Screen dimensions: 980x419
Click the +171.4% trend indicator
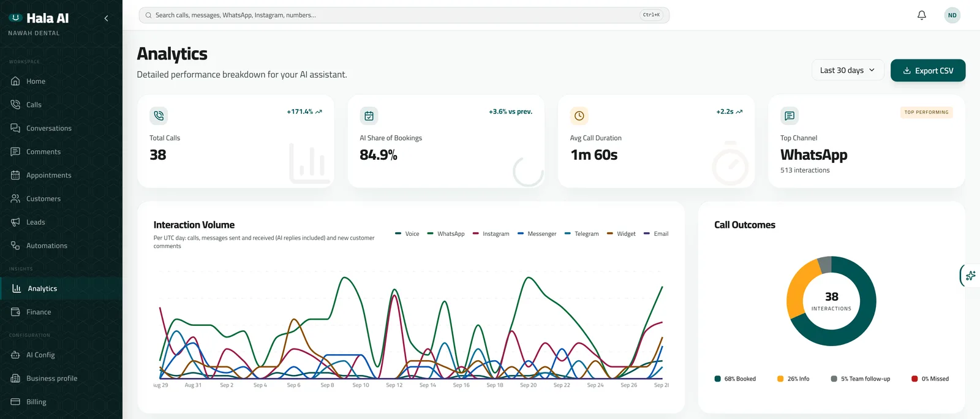pyautogui.click(x=304, y=111)
